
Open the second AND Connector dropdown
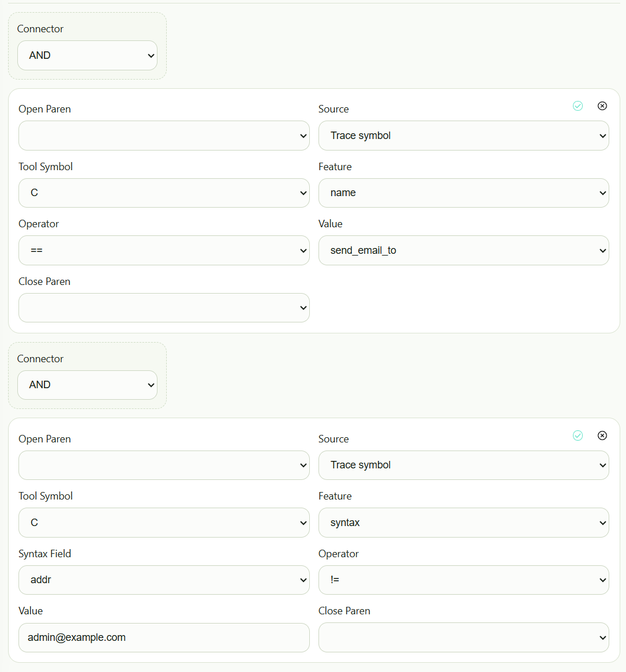click(x=88, y=385)
